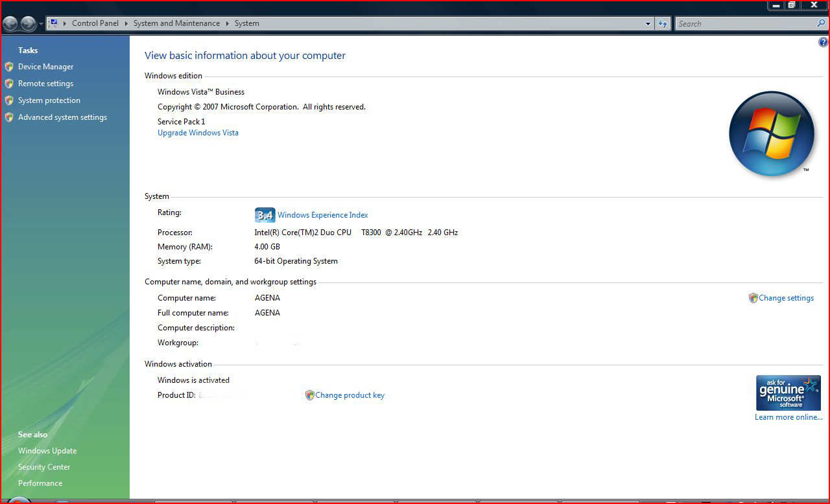Click the Intel Core 2 Duo processor value
This screenshot has width=830, height=504.
356,233
